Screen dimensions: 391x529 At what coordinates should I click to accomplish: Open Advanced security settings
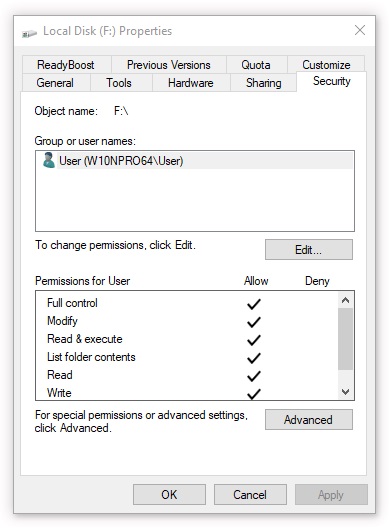point(309,420)
